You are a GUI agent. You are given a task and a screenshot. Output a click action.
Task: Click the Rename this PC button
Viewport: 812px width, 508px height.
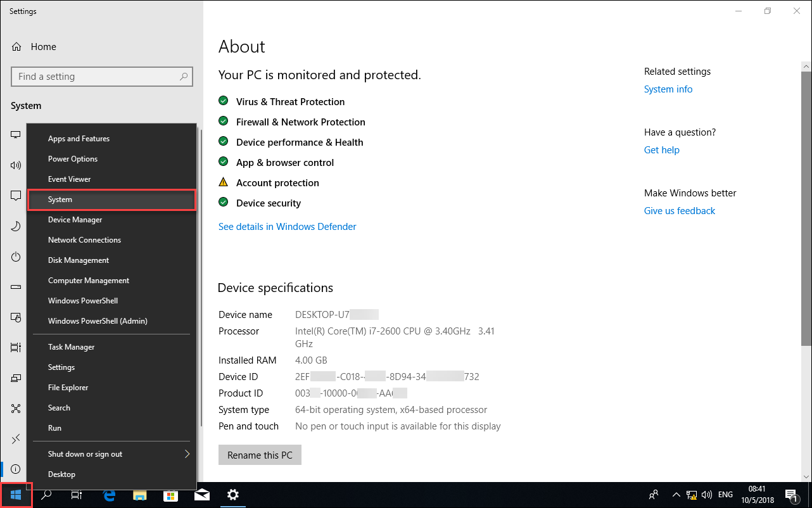point(260,455)
